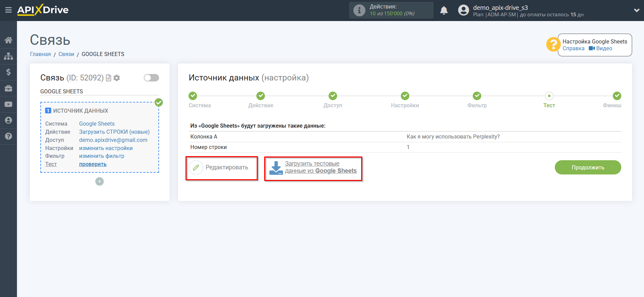644x297 pixels.
Task: Click the plus icon to add a block
Action: pyautogui.click(x=99, y=182)
